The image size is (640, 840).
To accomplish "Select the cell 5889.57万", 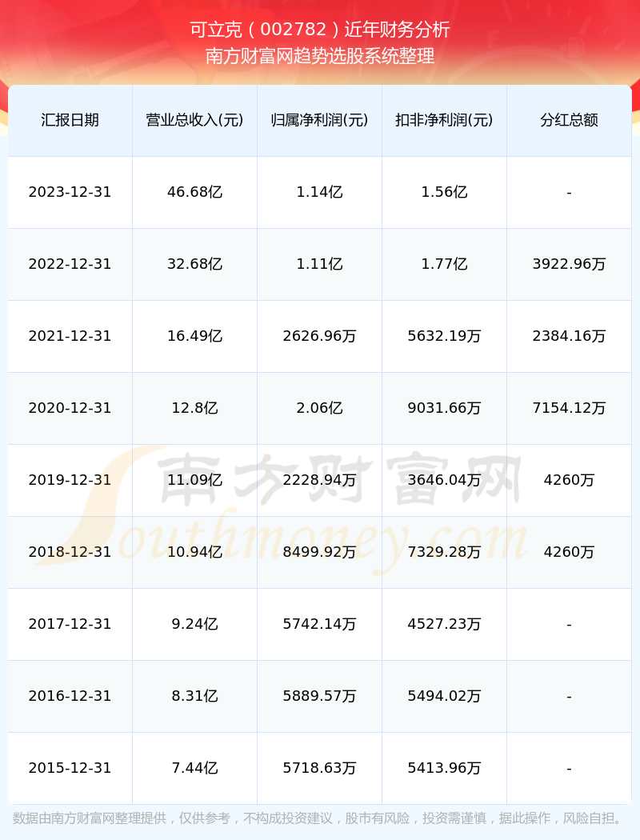I will (320, 696).
